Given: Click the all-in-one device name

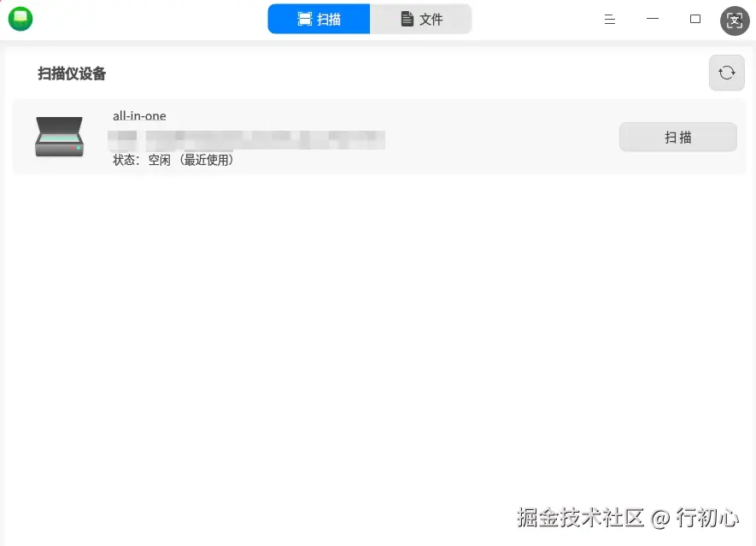Looking at the screenshot, I should coord(139,115).
